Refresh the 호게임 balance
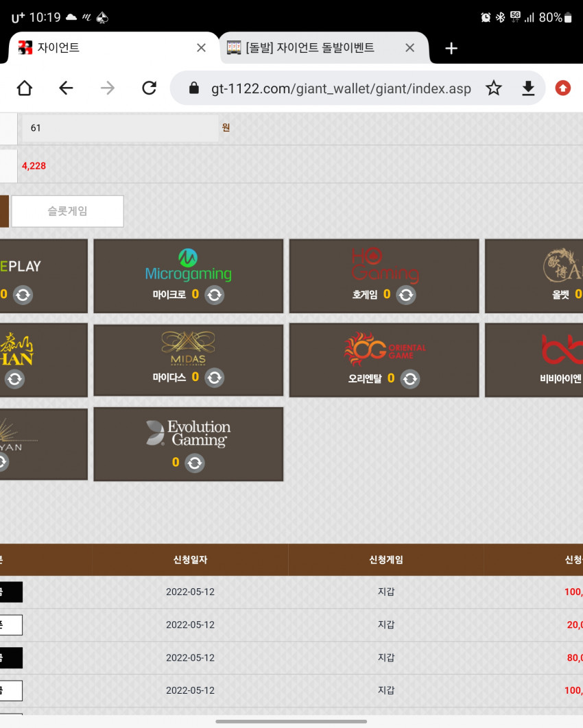The width and height of the screenshot is (583, 728). tap(406, 295)
